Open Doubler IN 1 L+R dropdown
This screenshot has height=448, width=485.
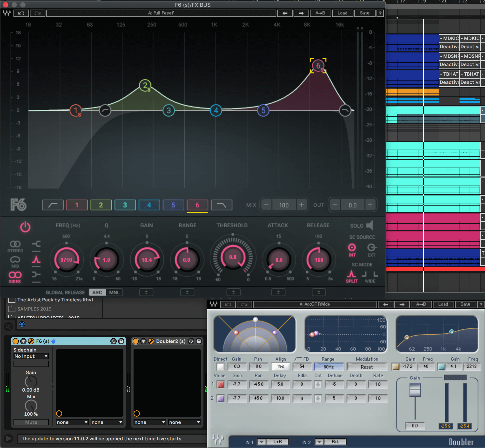(x=273, y=441)
